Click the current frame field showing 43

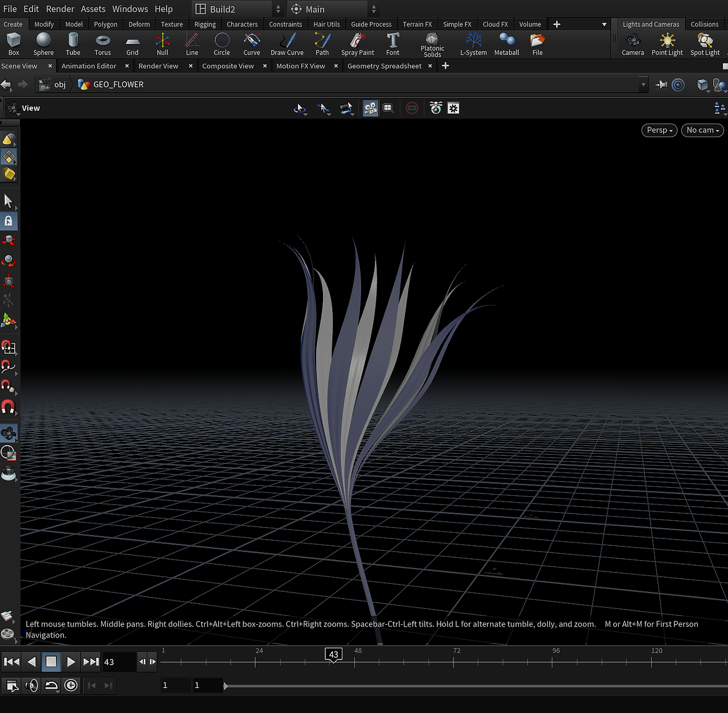[x=118, y=662]
